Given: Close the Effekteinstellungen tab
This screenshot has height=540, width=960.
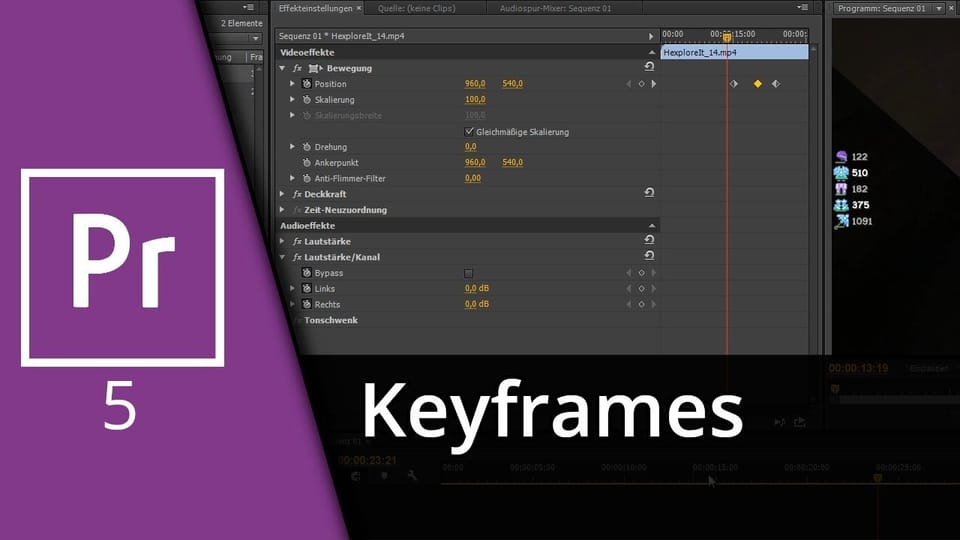Looking at the screenshot, I should pos(359,9).
